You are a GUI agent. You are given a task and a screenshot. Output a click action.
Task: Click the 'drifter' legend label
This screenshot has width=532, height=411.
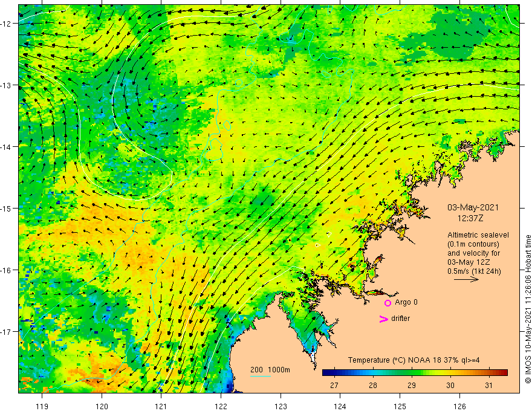[400, 319]
